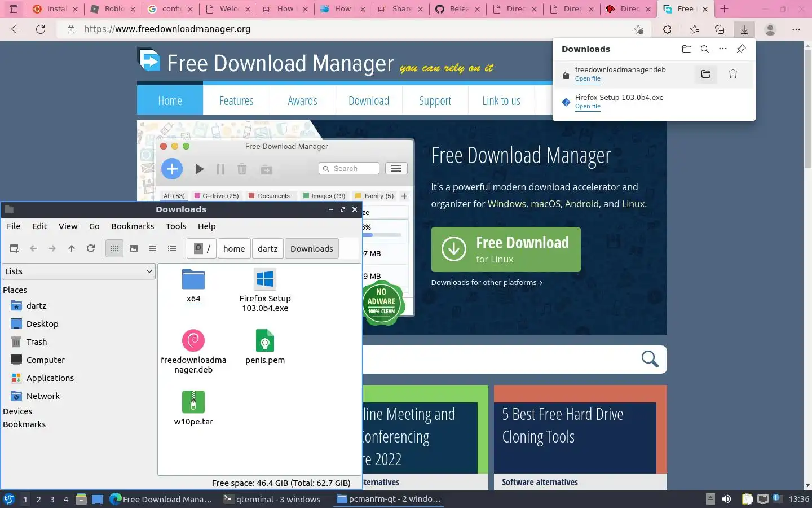The image size is (812, 508).
Task: Open the Features page tab
Action: [x=236, y=100]
